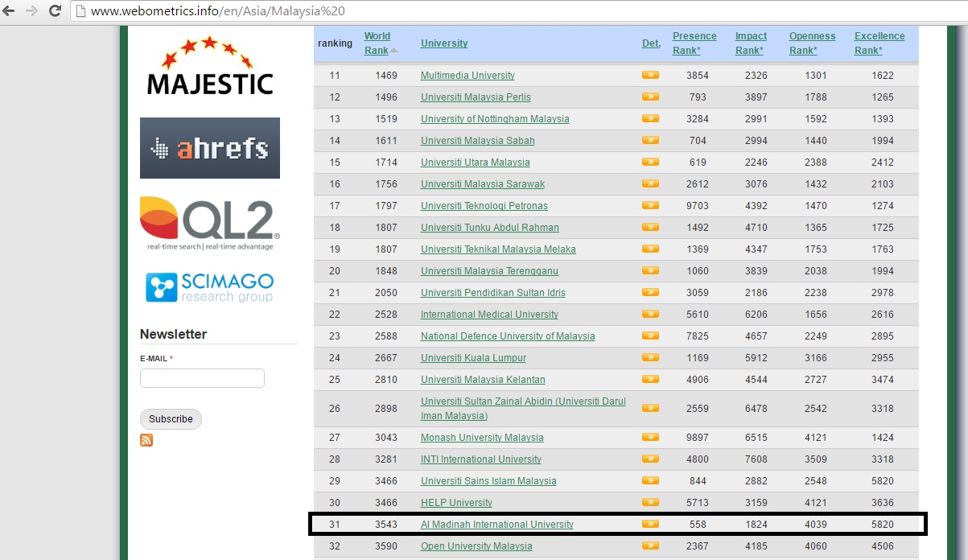Open details icon for Universiti Sultan Zainal Abidin

tap(650, 408)
